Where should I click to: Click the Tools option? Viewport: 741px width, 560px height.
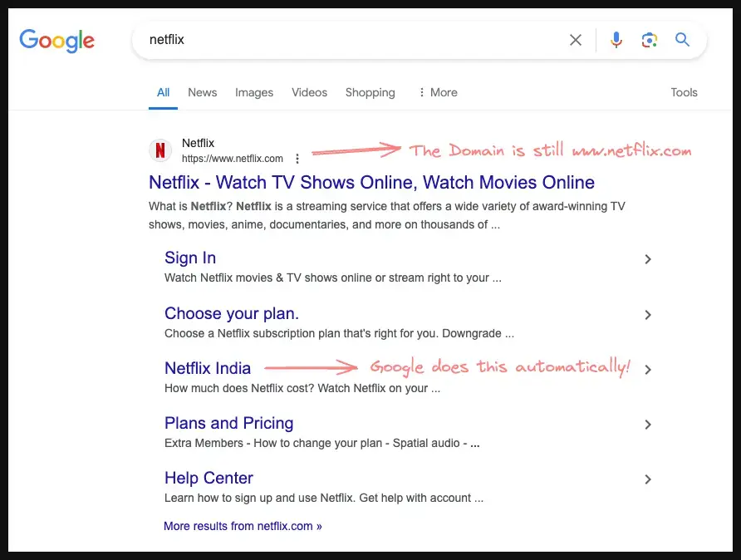[x=684, y=92]
